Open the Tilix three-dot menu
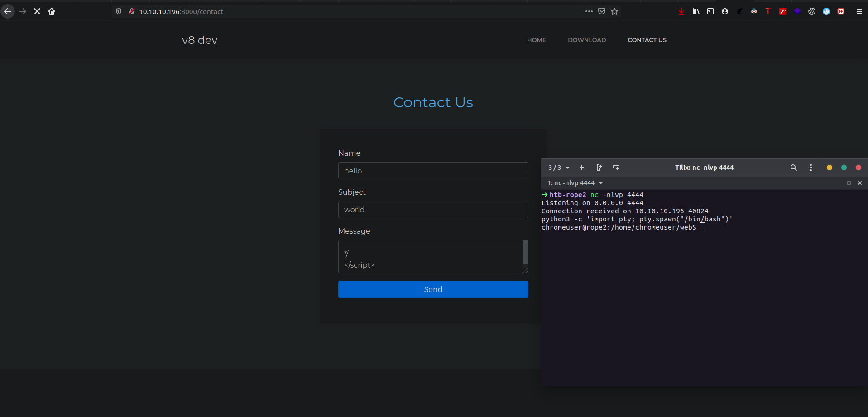 [811, 168]
